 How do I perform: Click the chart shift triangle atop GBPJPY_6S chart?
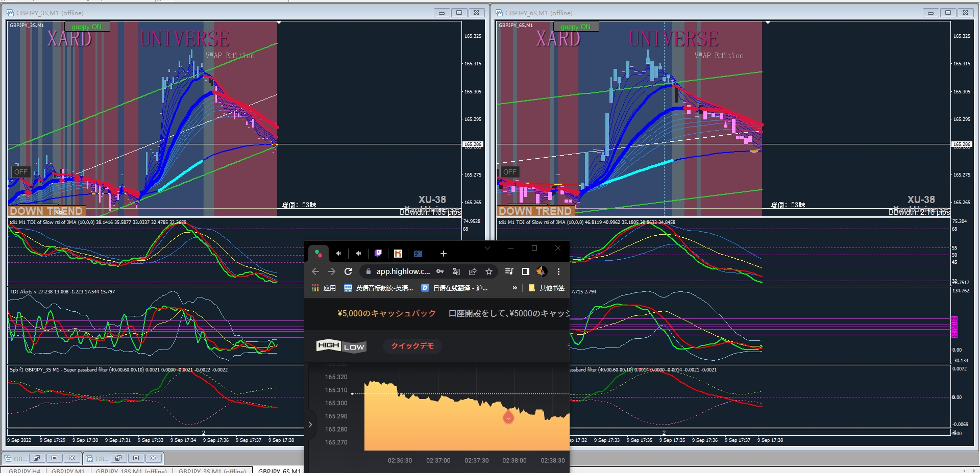[768, 23]
